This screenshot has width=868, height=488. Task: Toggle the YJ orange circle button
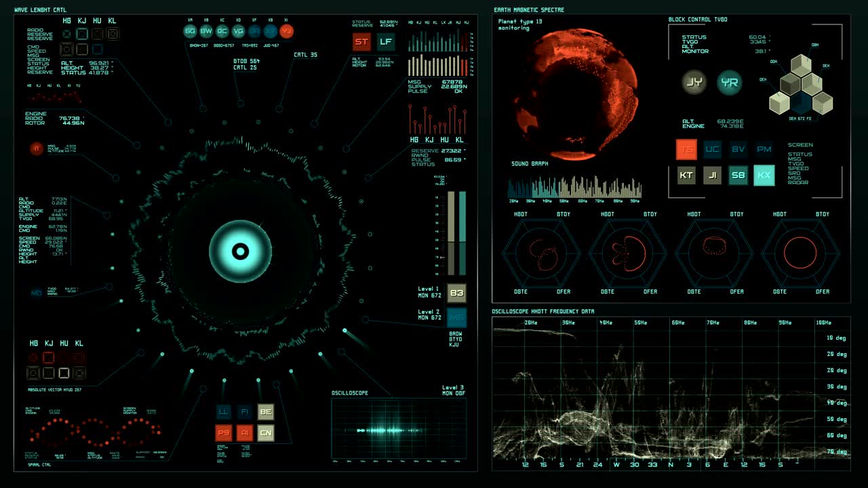coord(285,30)
